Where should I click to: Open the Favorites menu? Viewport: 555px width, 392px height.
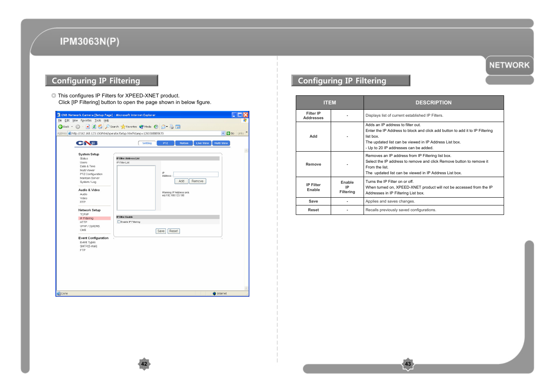click(86, 120)
